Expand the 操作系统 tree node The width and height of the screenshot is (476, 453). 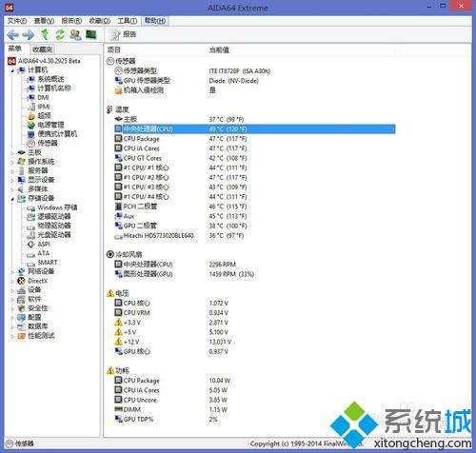click(x=12, y=162)
